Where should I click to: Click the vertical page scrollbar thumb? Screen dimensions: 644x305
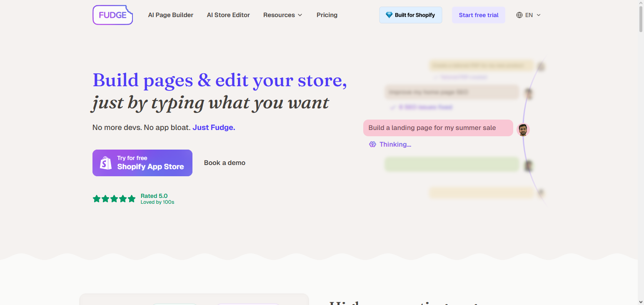(x=641, y=19)
